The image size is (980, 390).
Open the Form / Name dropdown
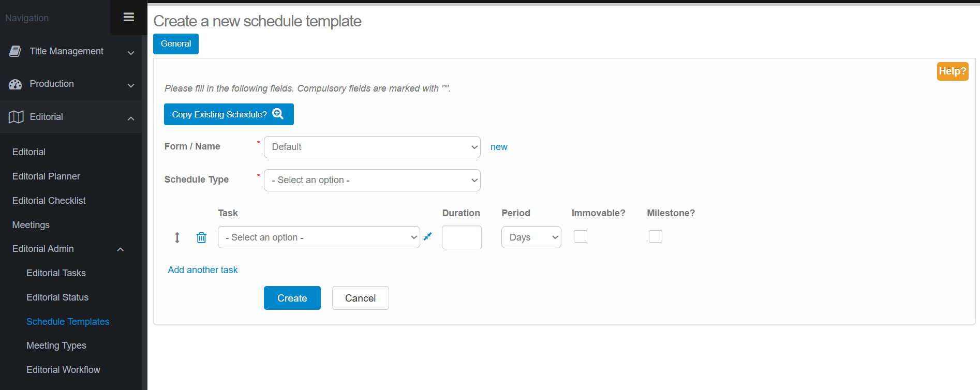(x=372, y=147)
